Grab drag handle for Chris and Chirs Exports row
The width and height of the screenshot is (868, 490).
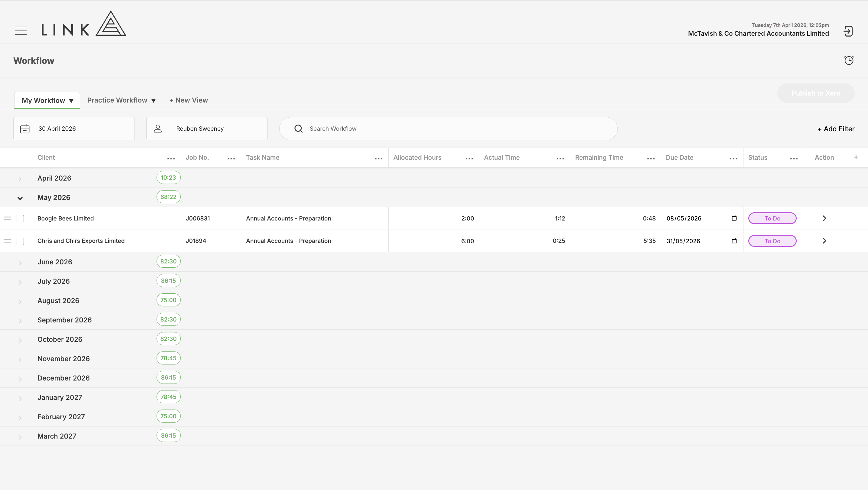tap(8, 241)
